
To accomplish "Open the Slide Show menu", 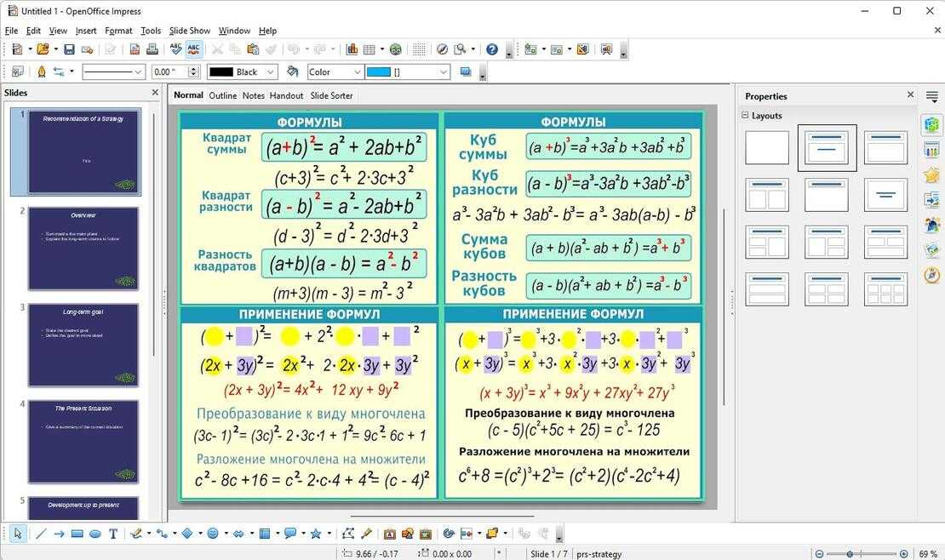I will coord(189,31).
